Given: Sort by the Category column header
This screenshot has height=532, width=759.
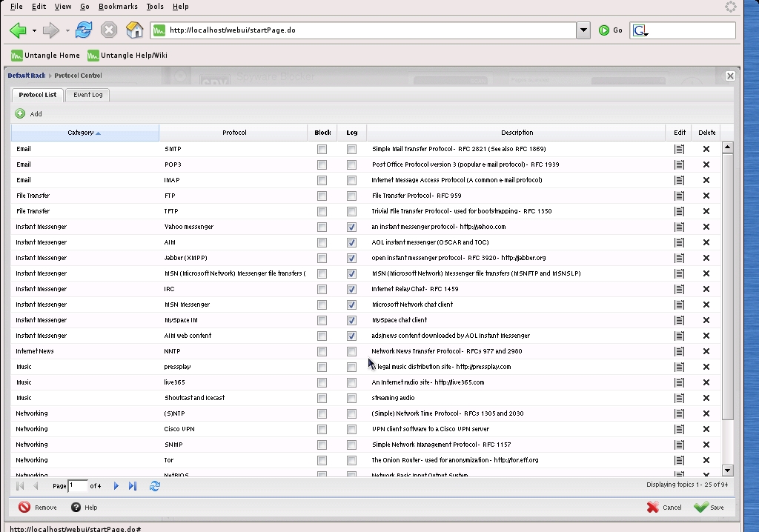Looking at the screenshot, I should pyautogui.click(x=84, y=133).
